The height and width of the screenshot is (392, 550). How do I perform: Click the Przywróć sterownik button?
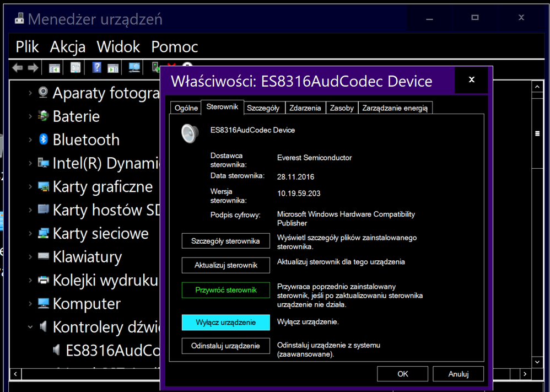(x=225, y=290)
